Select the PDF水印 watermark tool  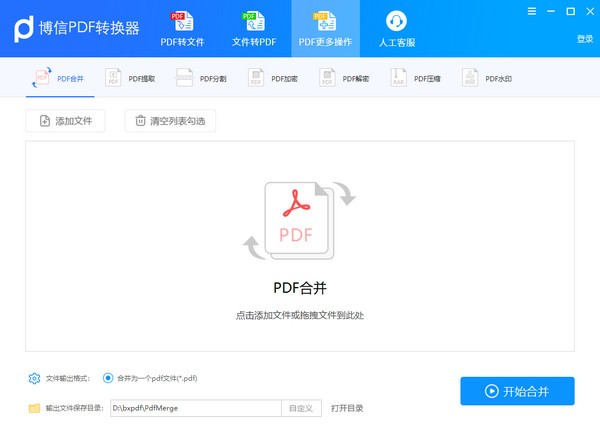tap(487, 77)
